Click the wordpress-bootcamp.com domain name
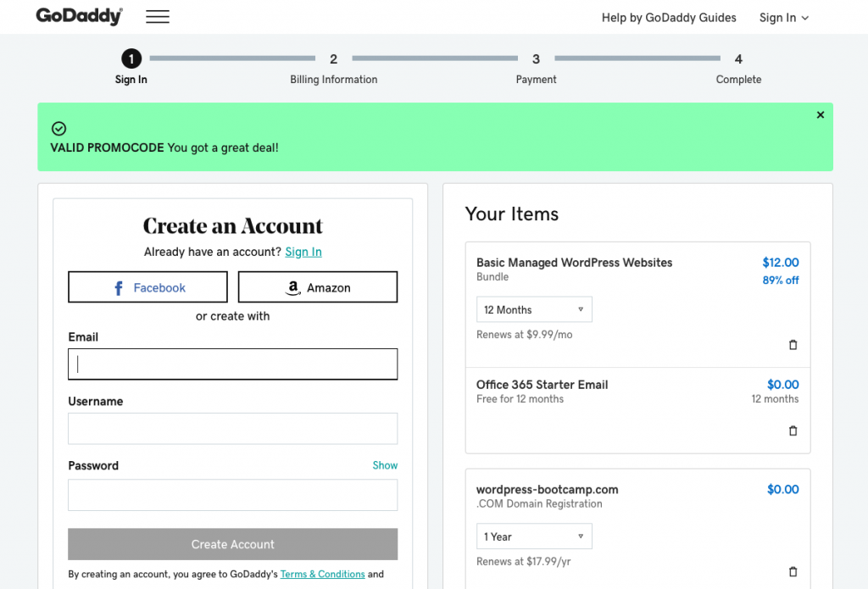868x589 pixels. [x=547, y=489]
